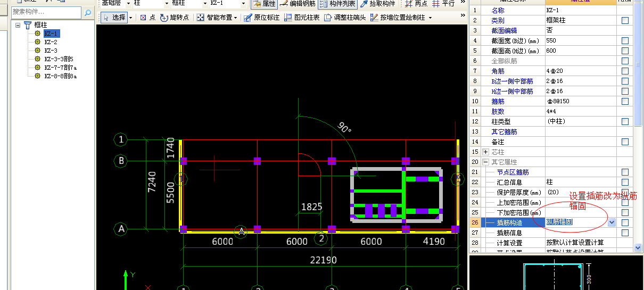The height and width of the screenshot is (290, 644).
Task: Select 两点 two-point auxiliary axis tool
Action: tap(416, 3)
